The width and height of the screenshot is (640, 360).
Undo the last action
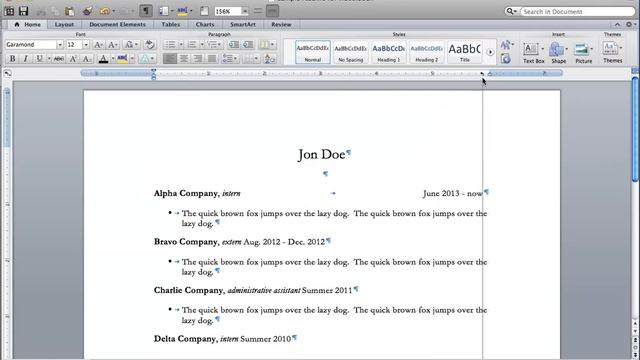(105, 11)
